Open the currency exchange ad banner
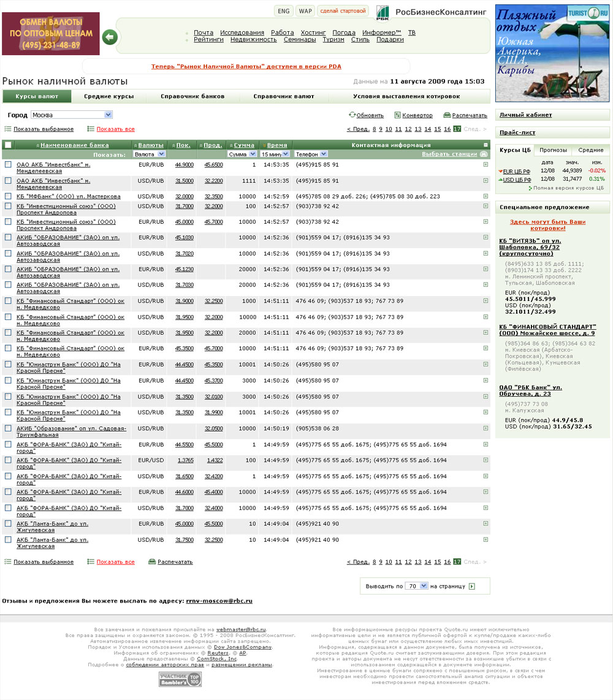This screenshot has width=613, height=700. coord(51,34)
